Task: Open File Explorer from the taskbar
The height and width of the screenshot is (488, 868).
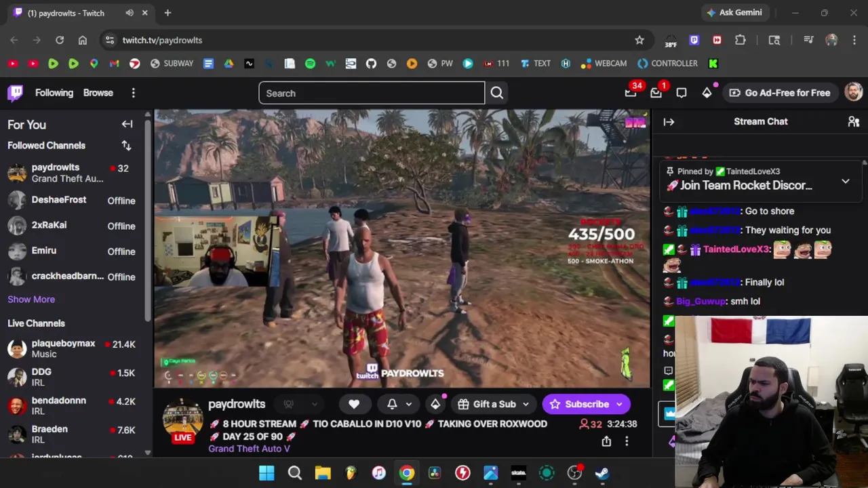Action: [323, 473]
